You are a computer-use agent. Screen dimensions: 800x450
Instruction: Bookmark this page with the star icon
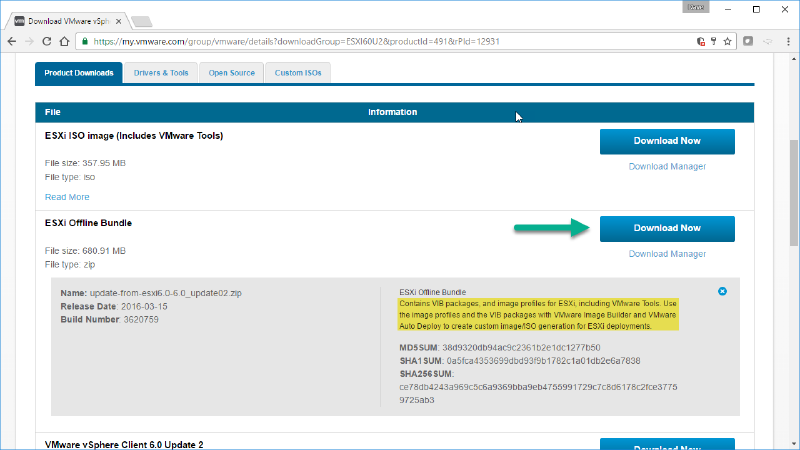[x=728, y=42]
